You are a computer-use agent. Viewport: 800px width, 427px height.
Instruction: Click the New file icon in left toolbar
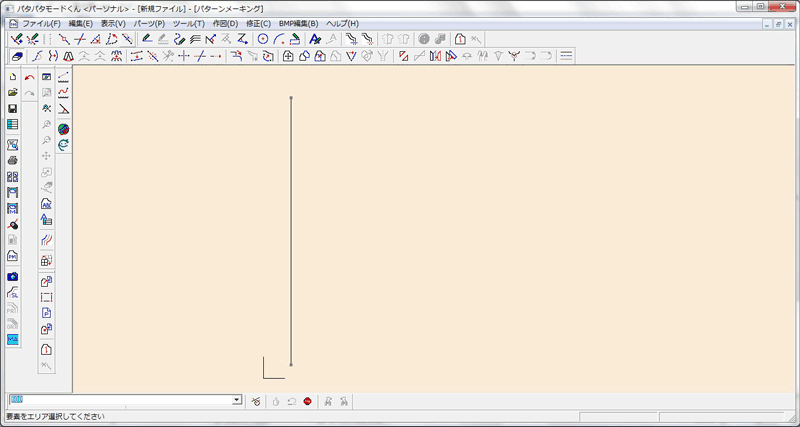(12, 77)
